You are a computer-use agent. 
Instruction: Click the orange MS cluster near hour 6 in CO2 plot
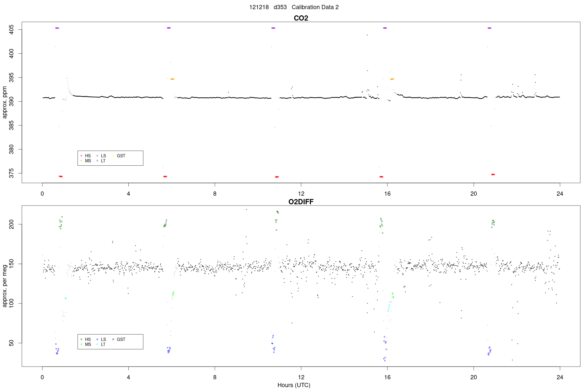pos(172,79)
